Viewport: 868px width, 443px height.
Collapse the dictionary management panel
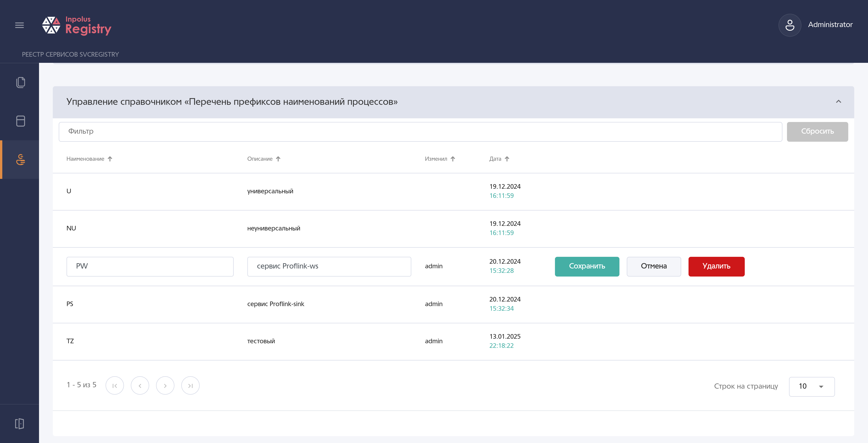pyautogui.click(x=838, y=102)
